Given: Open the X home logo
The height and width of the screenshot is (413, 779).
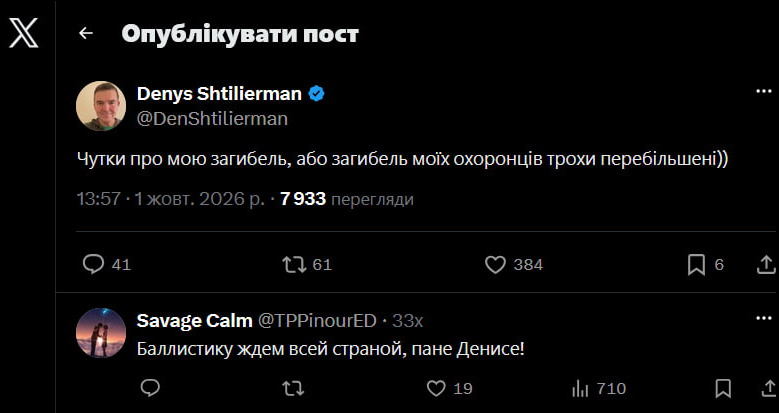Looking at the screenshot, I should [x=23, y=34].
